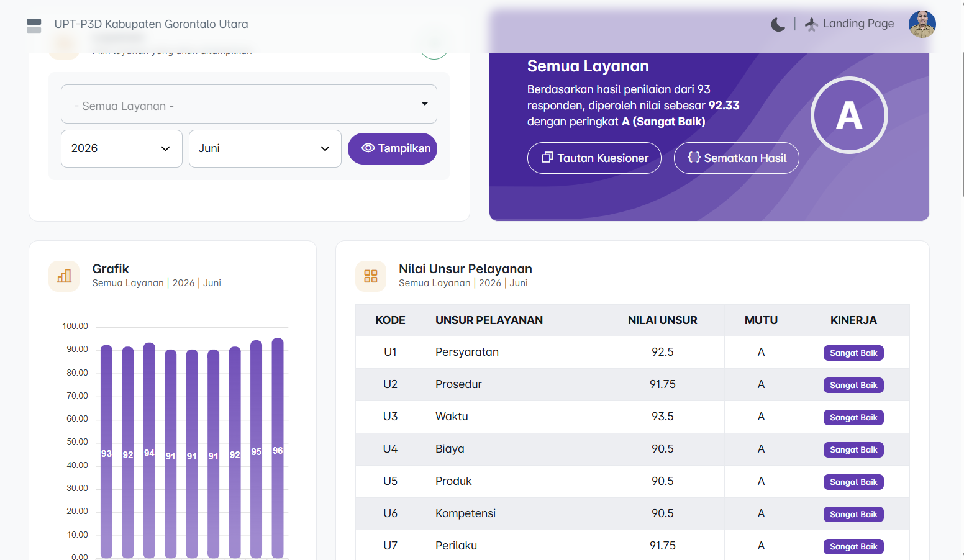This screenshot has height=560, width=964.
Task: Click the Tampilkan button
Action: 393,148
